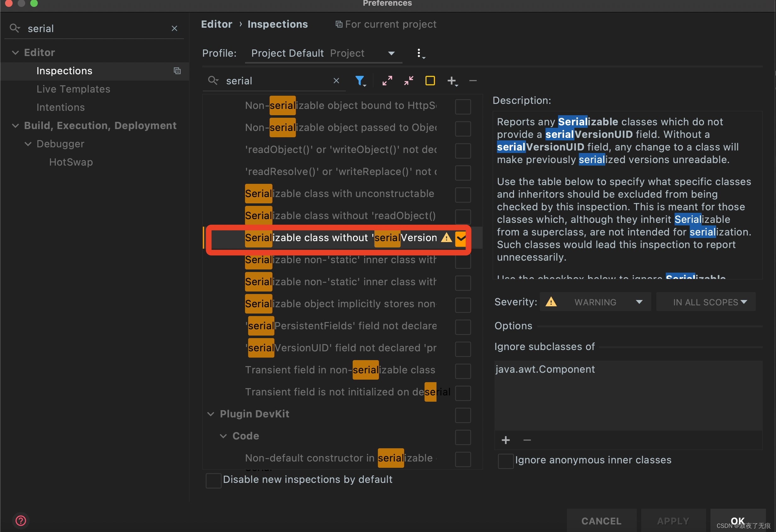Click the collapse all tree icon
776x532 pixels.
point(408,81)
